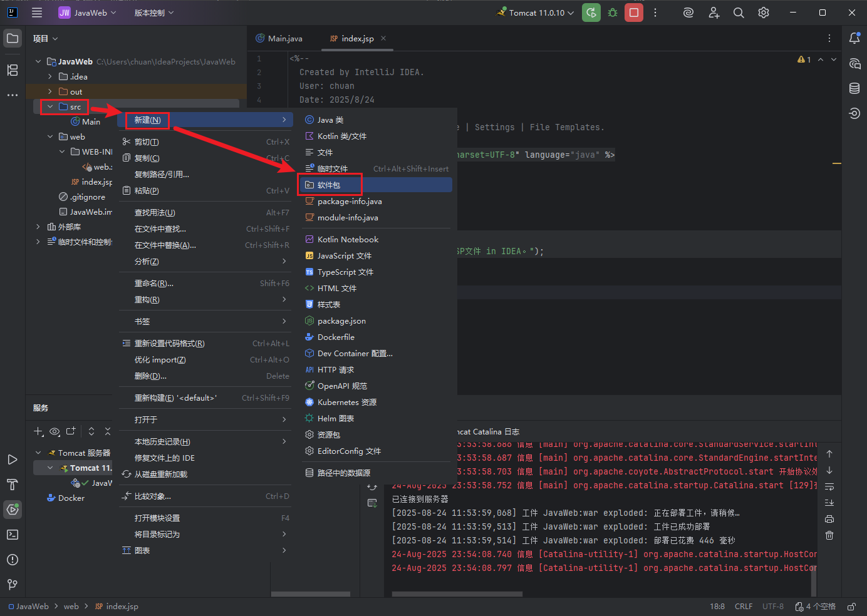
Task: Open the Notifications bell panel
Action: pos(854,38)
